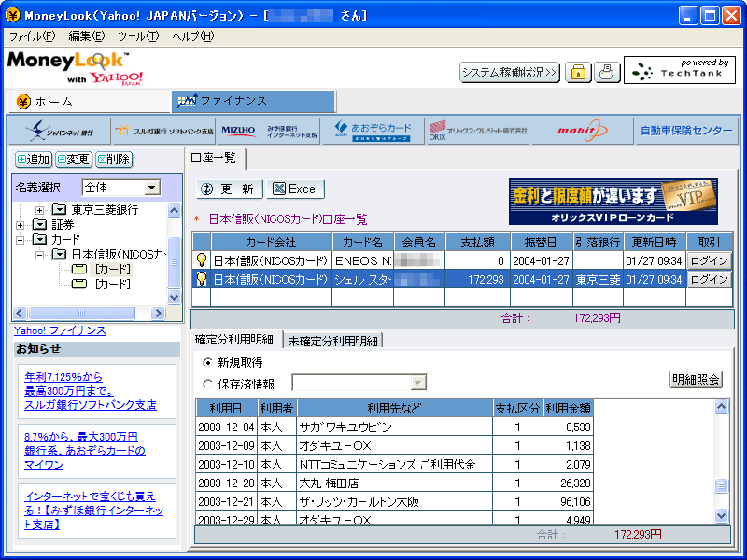Click the folder icon beside カード

point(39,239)
